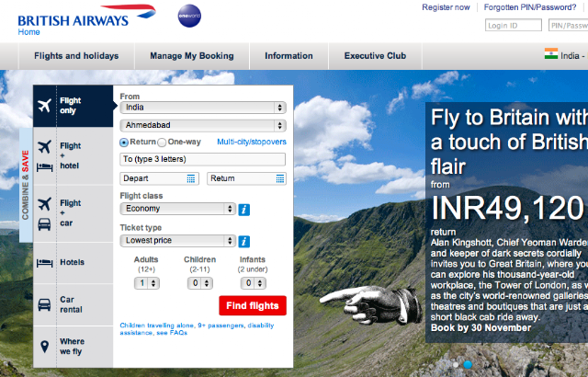The width and height of the screenshot is (588, 377).
Task: Click the Hotels bed icon
Action: coord(45,263)
